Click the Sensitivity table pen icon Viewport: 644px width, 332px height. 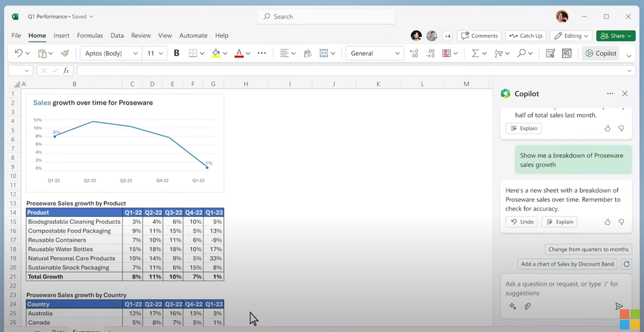550,53
